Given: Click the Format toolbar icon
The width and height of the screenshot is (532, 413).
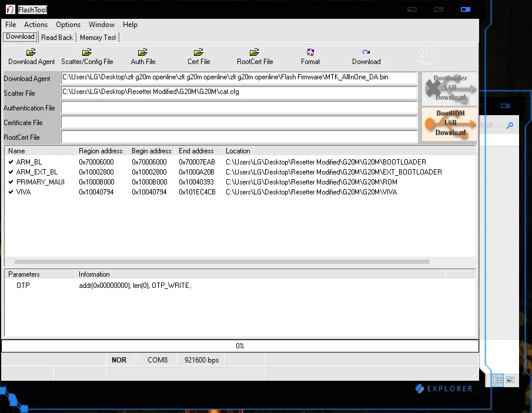Looking at the screenshot, I should [310, 52].
